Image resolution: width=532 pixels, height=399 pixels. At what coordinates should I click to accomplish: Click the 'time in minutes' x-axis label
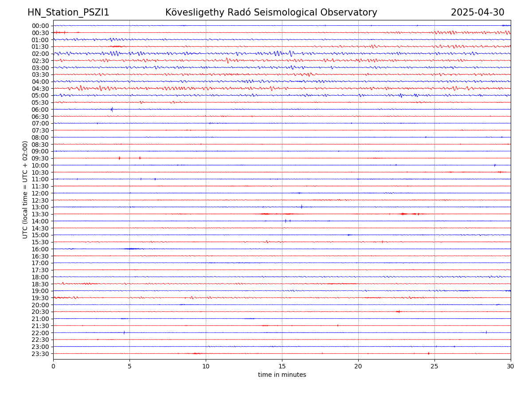(x=282, y=375)
